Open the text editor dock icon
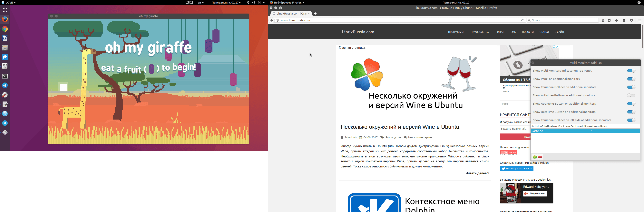 (5, 104)
